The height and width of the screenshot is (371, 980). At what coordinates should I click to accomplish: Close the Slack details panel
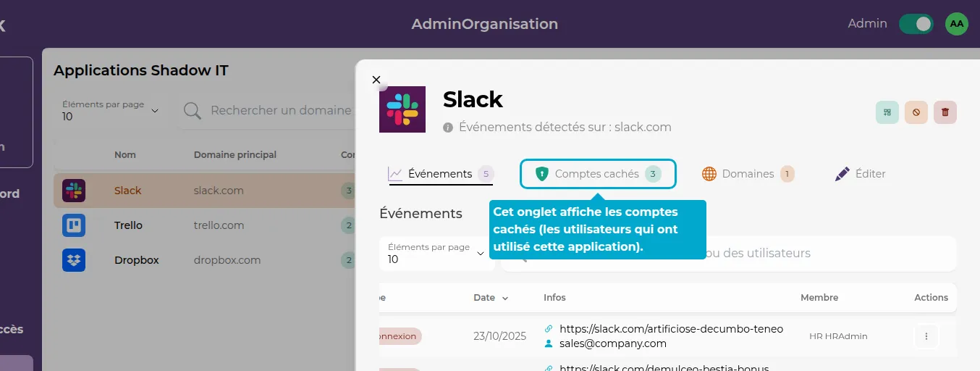[376, 80]
